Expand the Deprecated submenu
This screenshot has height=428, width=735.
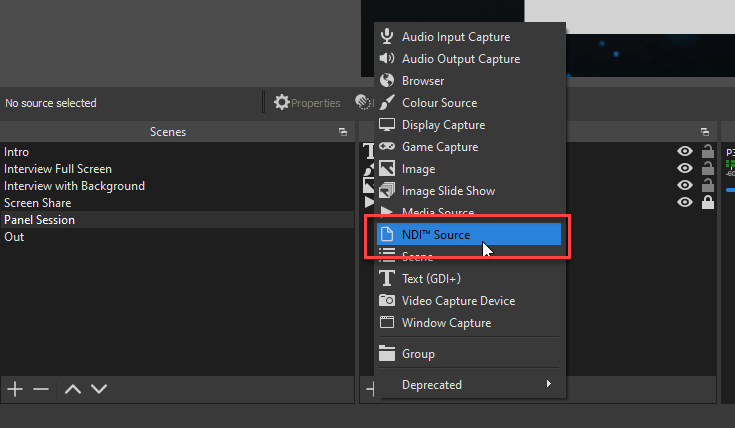pyautogui.click(x=470, y=384)
